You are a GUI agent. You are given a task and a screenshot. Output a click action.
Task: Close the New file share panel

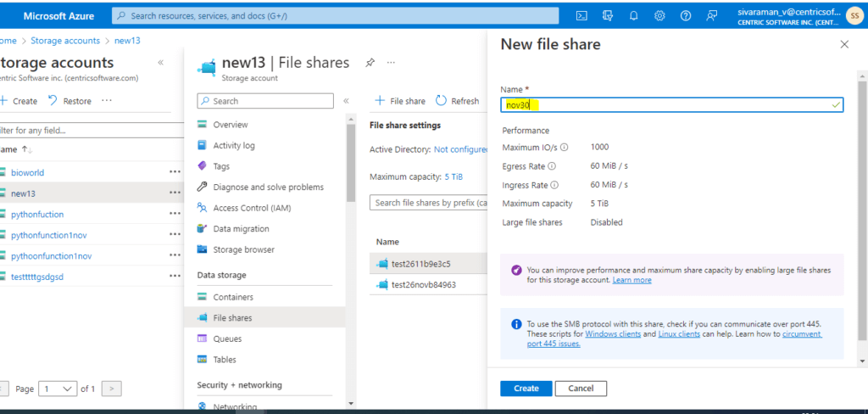(x=844, y=45)
